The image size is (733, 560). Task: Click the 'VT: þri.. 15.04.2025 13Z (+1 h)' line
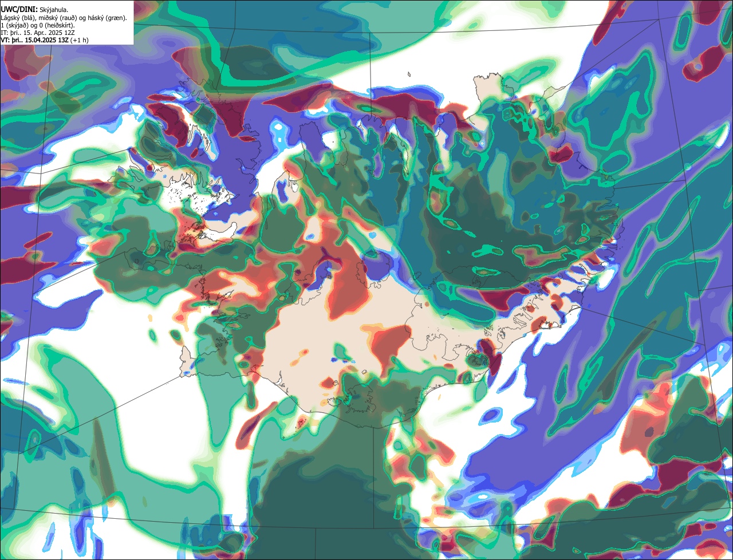pos(45,40)
